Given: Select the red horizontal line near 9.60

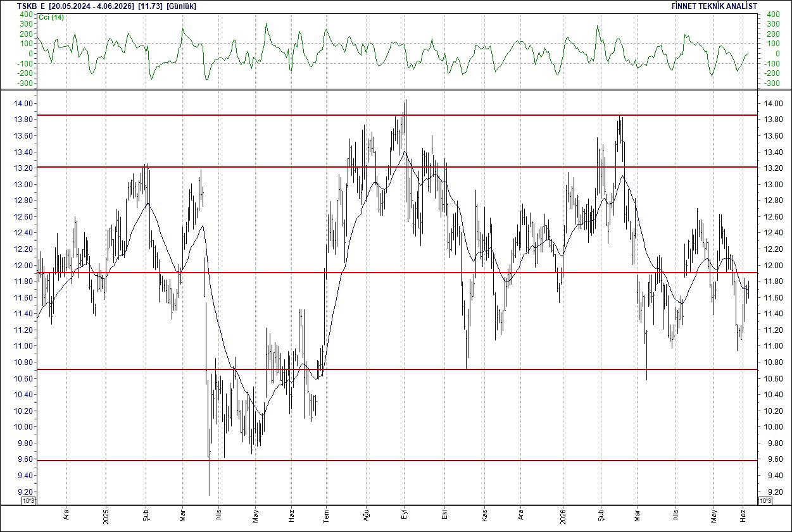Looking at the screenshot, I should click(397, 461).
